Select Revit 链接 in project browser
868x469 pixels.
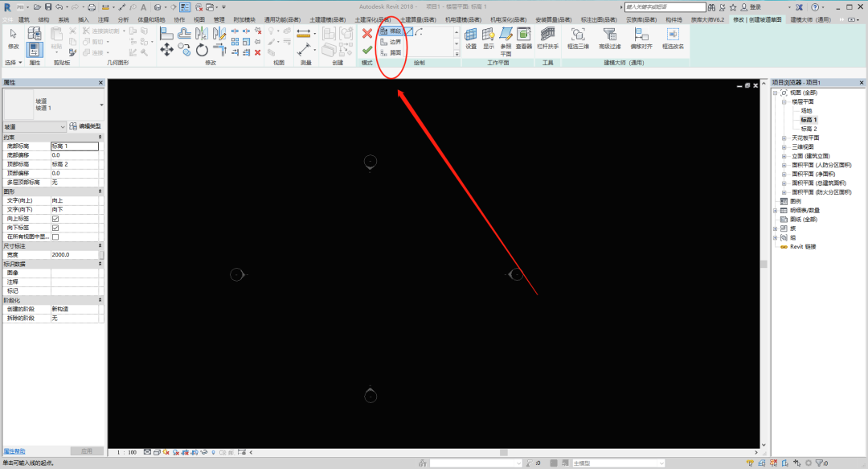[803, 247]
